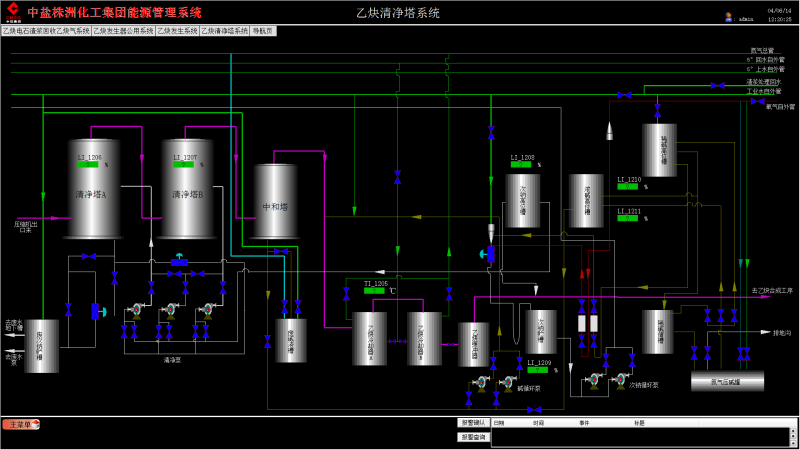Image resolution: width=800 pixels, height=450 pixels.
Task: Click the 报警确认 alarm acknowledge button
Action: click(x=473, y=423)
